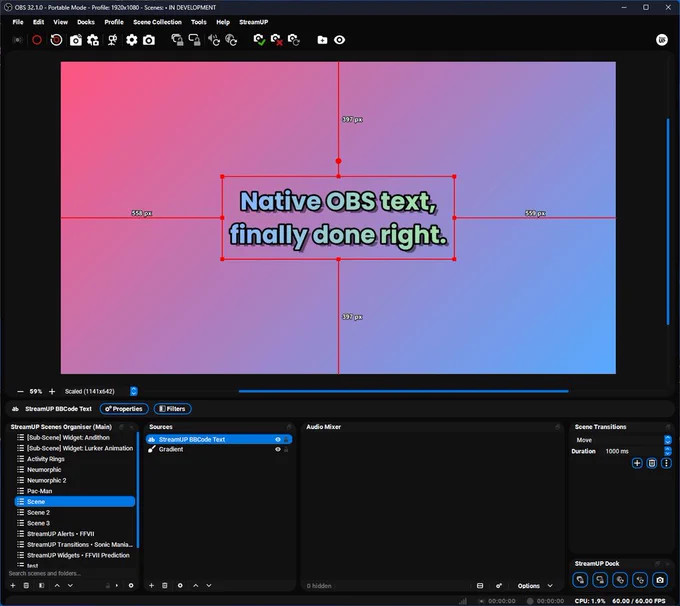The width and height of the screenshot is (680, 606).
Task: Start recording with the red circle icon
Action: click(x=37, y=40)
